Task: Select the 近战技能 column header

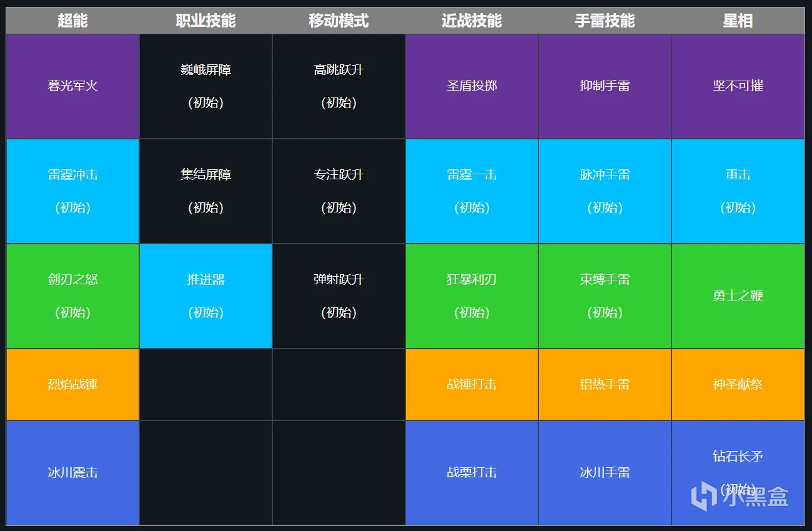Action: 472,21
